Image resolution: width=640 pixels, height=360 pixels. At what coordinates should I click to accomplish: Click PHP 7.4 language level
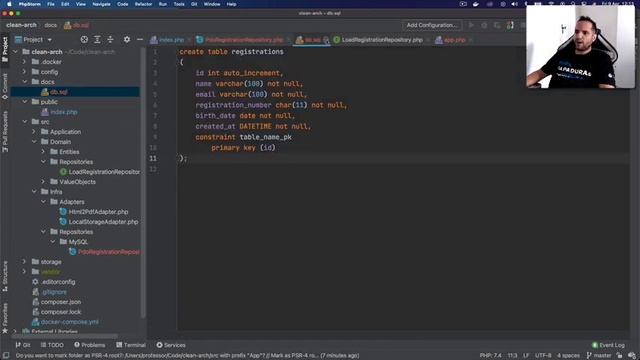[x=491, y=356]
